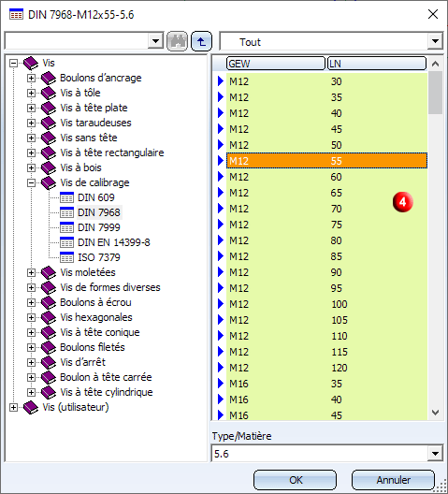Collapse the Vis de calibrage node
This screenshot has width=448, height=494.
(31, 182)
